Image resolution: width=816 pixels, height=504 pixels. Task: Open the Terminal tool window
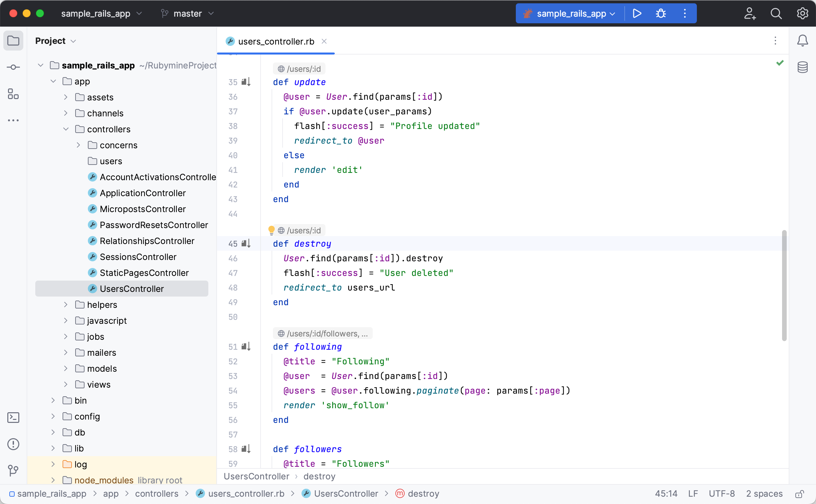click(13, 417)
